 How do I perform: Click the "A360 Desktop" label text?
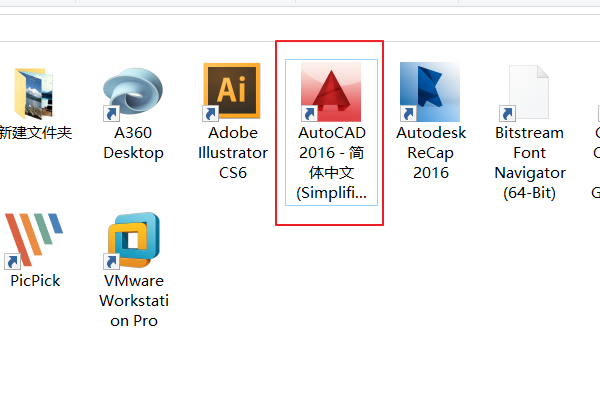[133, 143]
